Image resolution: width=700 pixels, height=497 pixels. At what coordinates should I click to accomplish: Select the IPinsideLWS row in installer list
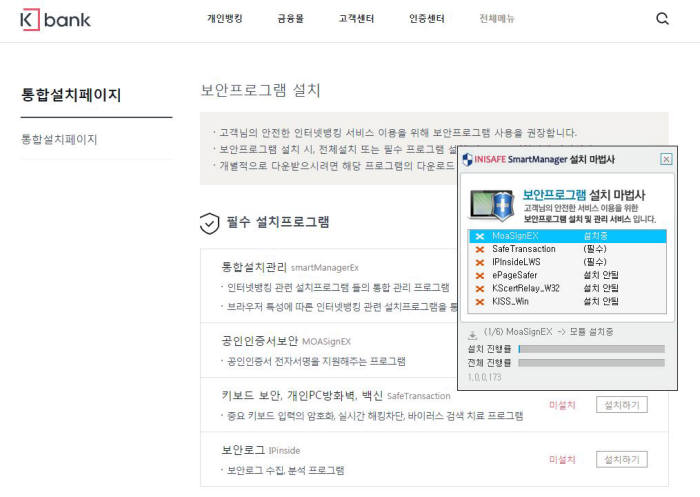point(567,262)
